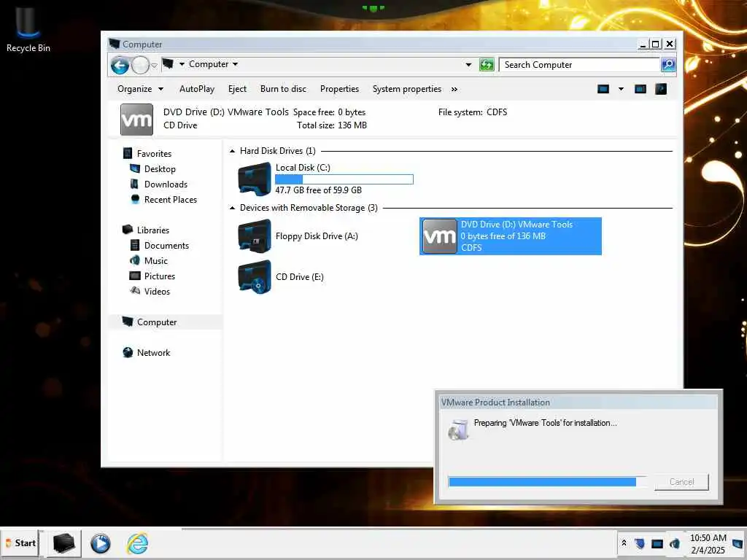Open recent pages dropdown beside Forward button

pos(154,65)
